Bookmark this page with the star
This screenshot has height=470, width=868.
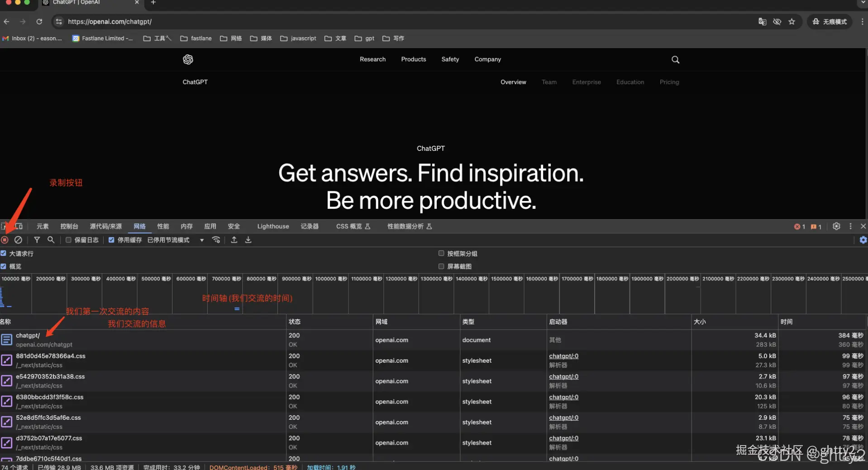click(x=792, y=22)
